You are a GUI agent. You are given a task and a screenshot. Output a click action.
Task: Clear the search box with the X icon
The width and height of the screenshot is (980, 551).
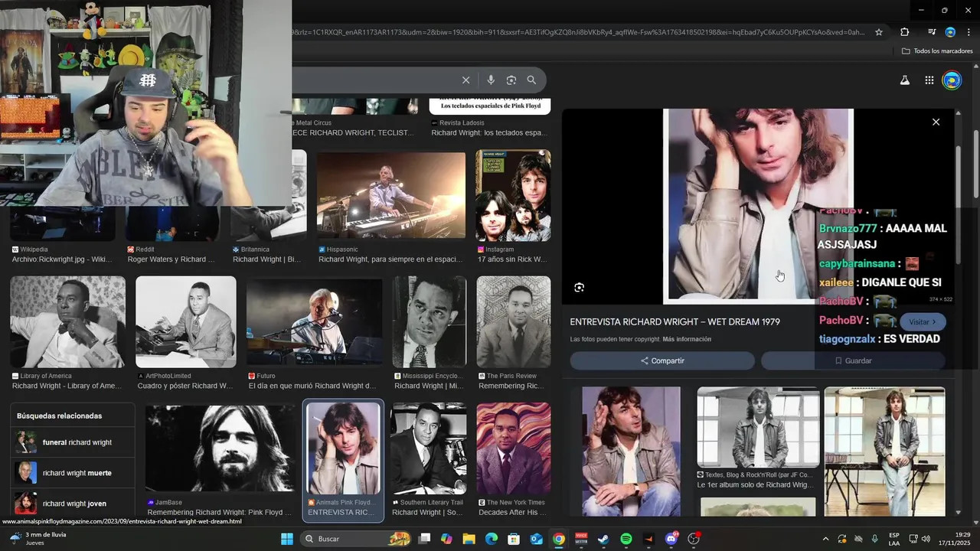(465, 80)
